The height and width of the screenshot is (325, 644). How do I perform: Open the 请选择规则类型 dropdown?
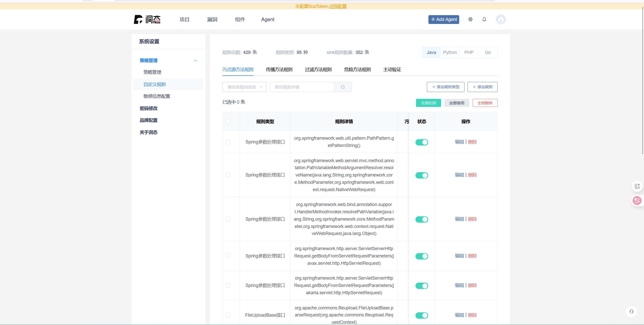point(244,87)
